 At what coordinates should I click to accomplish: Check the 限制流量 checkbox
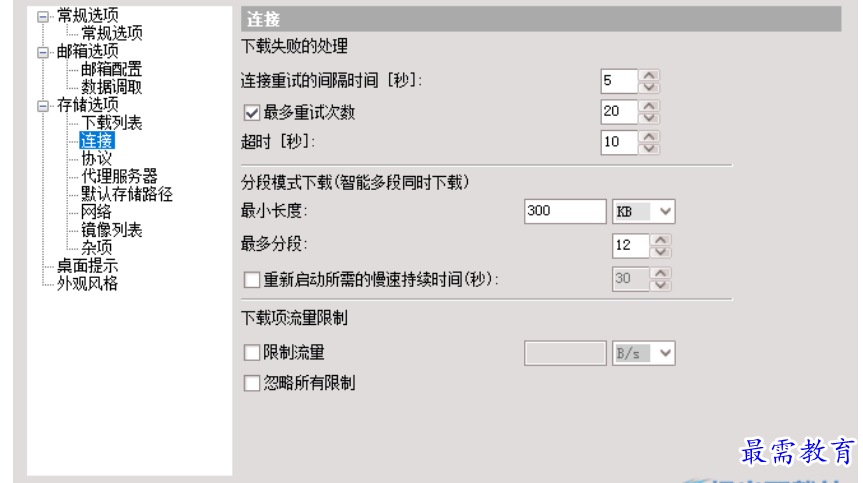pos(252,353)
